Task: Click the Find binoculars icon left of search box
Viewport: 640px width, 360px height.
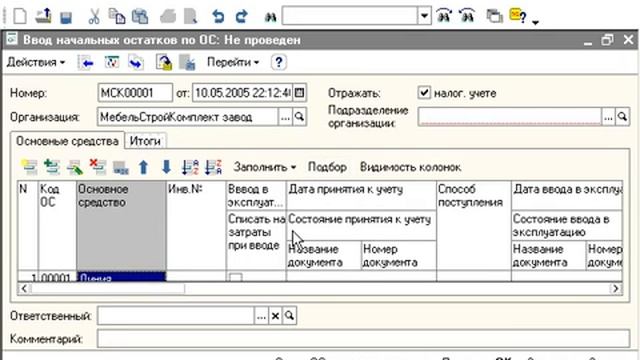Action: [270, 17]
